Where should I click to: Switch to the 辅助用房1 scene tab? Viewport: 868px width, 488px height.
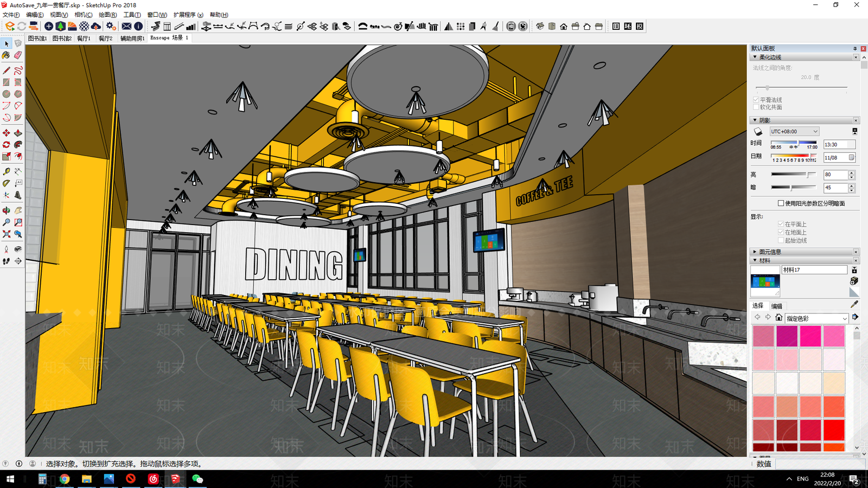(x=132, y=38)
